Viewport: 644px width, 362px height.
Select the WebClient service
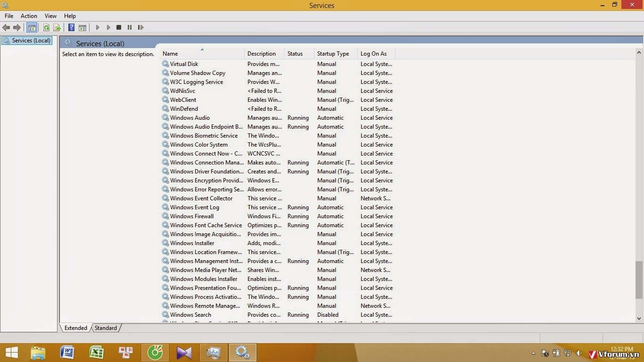coord(183,99)
